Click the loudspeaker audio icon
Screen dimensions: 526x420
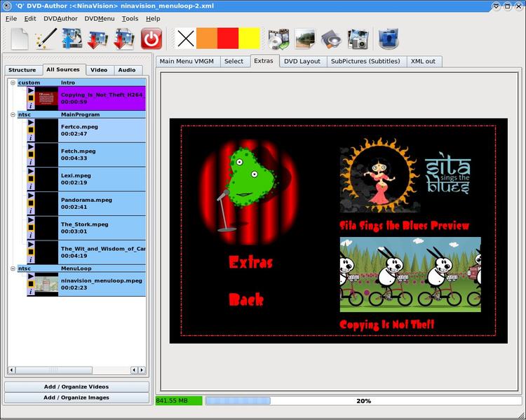(331, 39)
